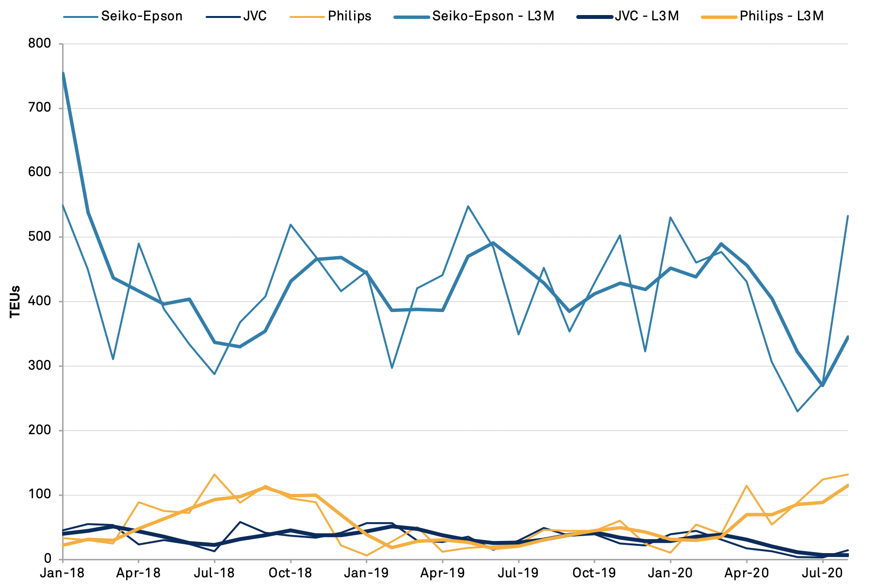Click the 800 y-axis value label

click(x=41, y=44)
